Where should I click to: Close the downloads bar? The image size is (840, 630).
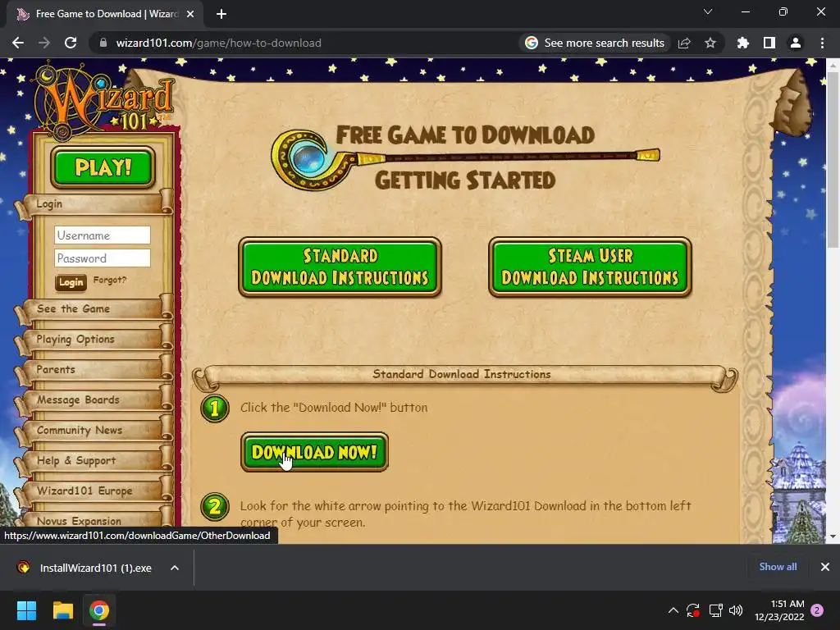[825, 567]
